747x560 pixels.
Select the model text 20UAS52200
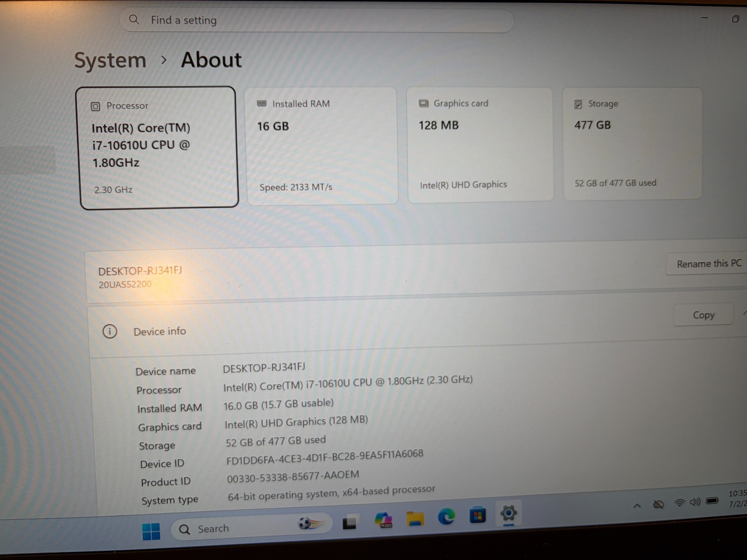pos(125,284)
